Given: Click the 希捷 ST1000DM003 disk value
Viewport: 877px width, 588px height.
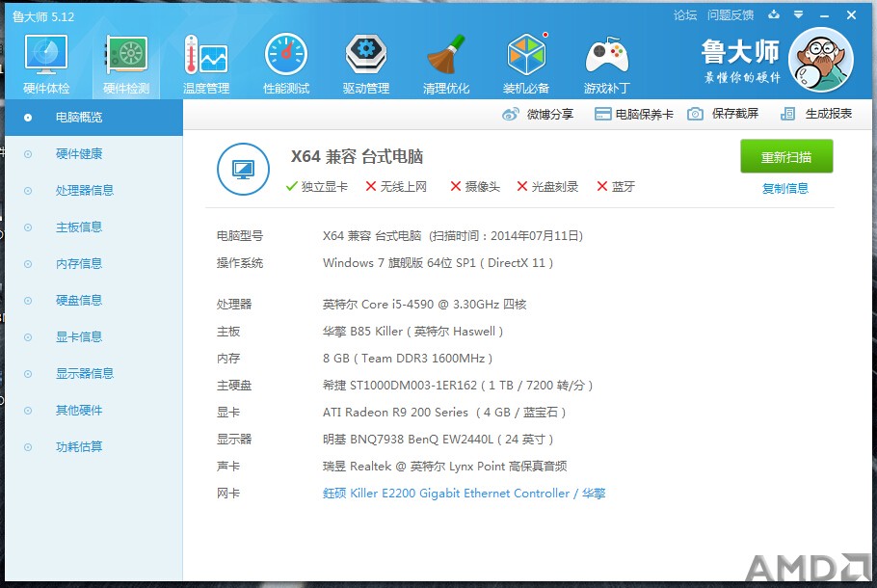Looking at the screenshot, I should tap(458, 386).
